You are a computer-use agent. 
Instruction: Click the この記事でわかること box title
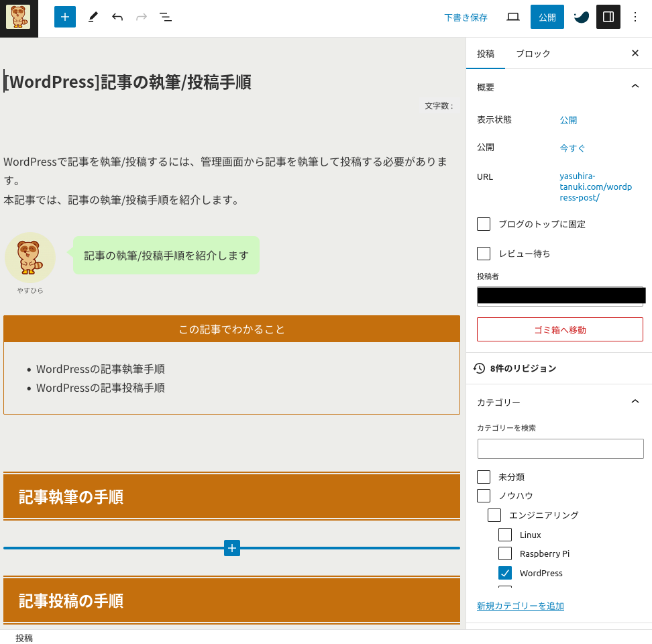pos(231,329)
